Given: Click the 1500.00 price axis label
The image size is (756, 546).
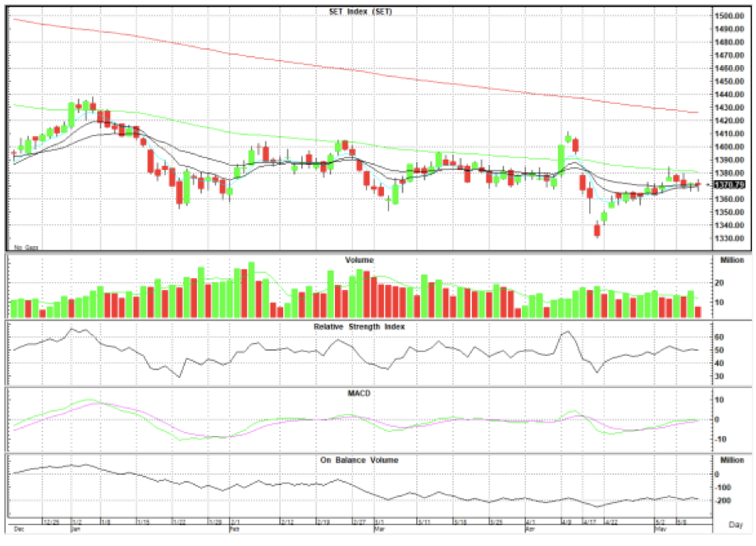Looking at the screenshot, I should click(x=730, y=16).
